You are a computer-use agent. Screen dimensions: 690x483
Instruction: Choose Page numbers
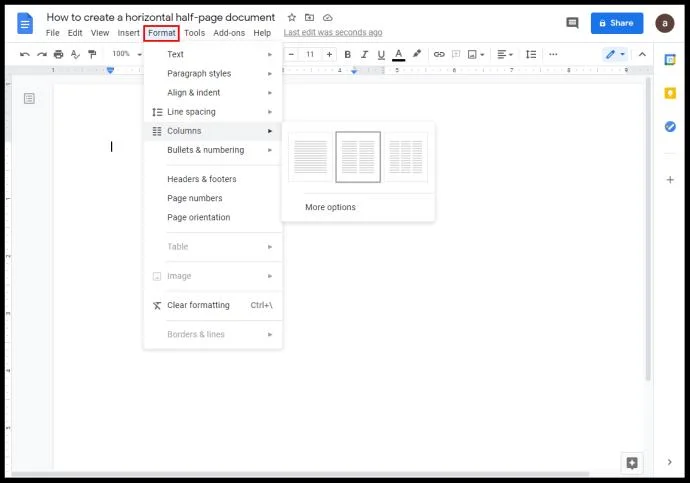coord(213,198)
